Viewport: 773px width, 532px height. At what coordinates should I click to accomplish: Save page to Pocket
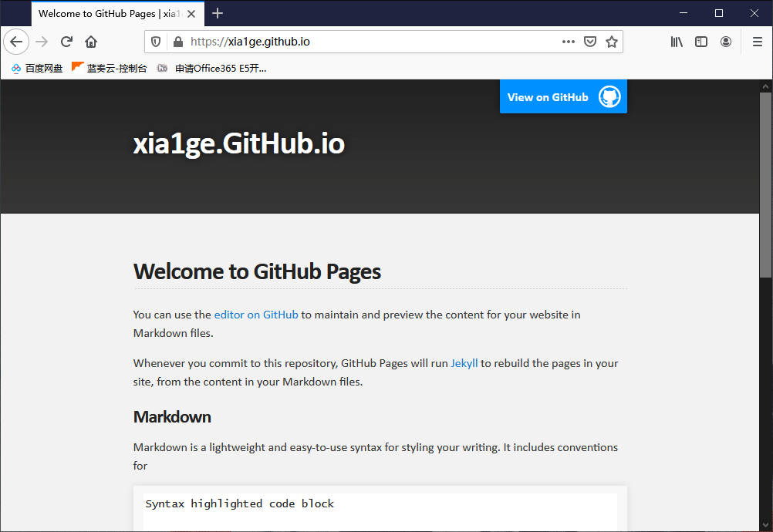[x=590, y=42]
